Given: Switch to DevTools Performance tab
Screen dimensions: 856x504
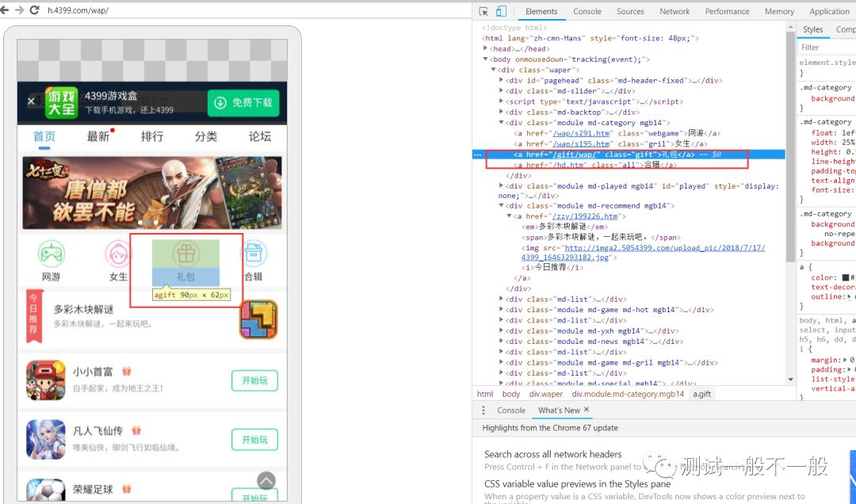Looking at the screenshot, I should [x=727, y=11].
